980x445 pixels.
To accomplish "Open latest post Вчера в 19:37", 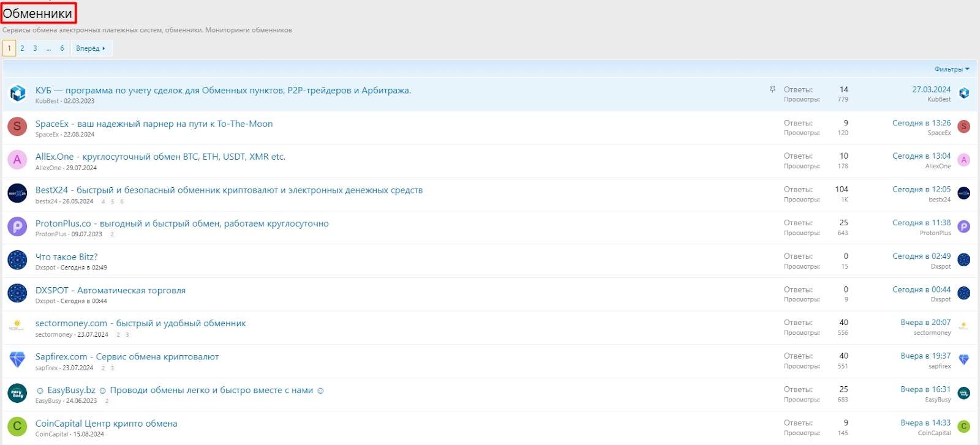I will 925,356.
